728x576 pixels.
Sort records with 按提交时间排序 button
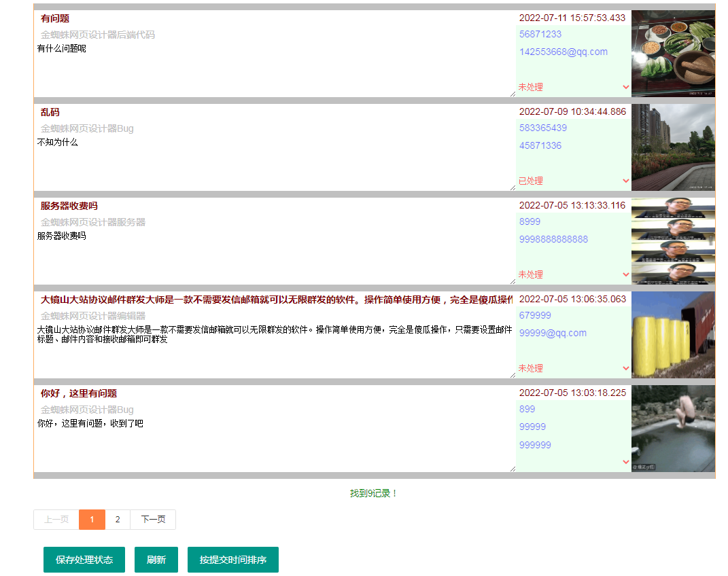point(233,560)
